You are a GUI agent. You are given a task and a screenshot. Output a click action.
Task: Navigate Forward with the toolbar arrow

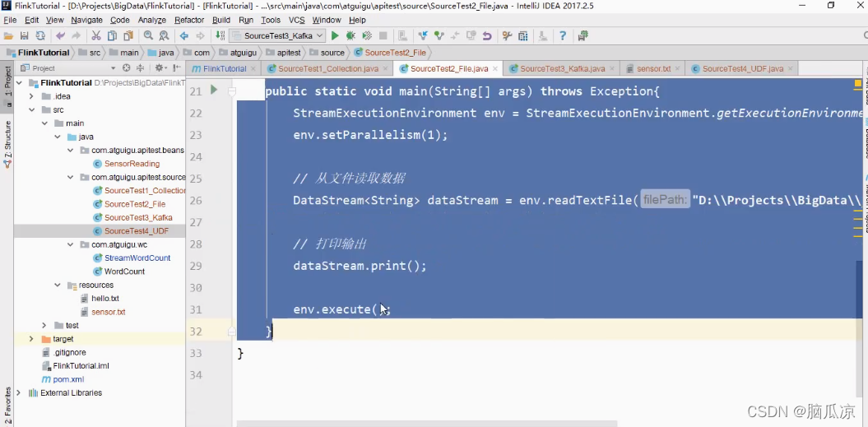click(200, 36)
